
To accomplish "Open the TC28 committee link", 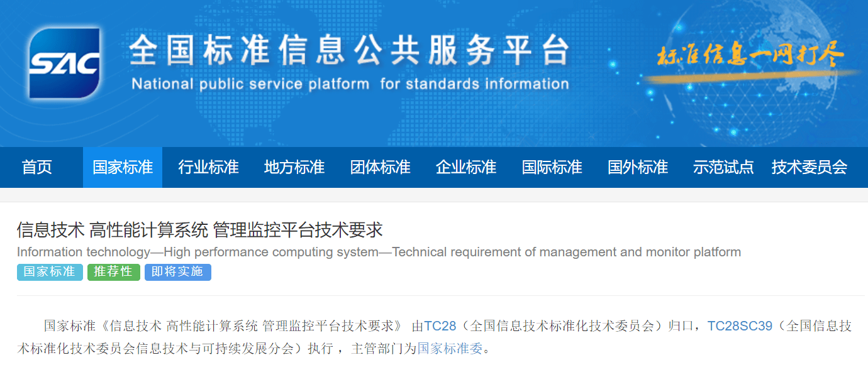I will pyautogui.click(x=440, y=326).
